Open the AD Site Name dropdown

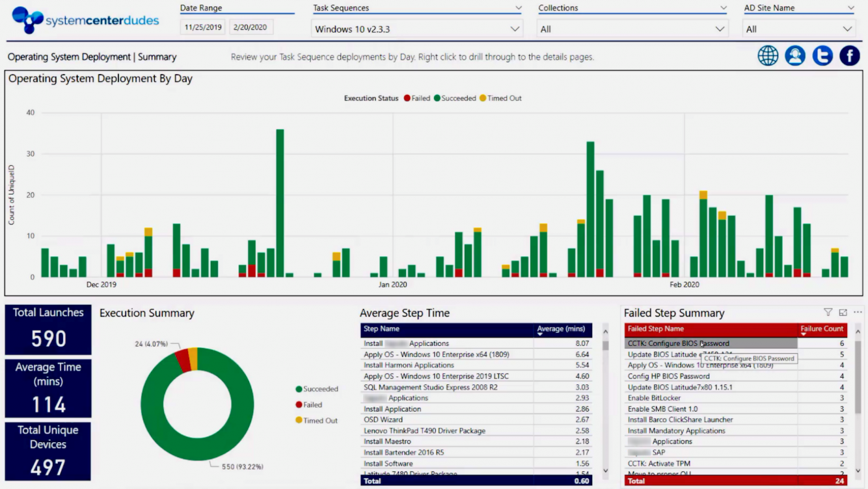(x=800, y=29)
